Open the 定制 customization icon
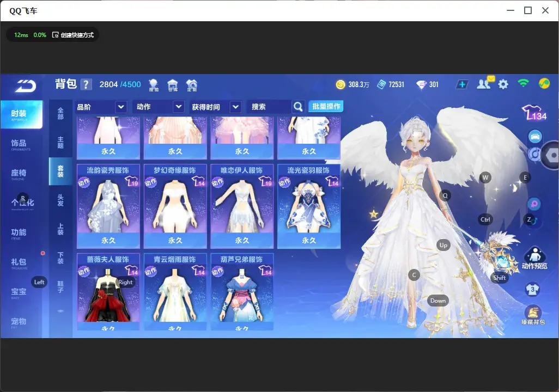The height and width of the screenshot is (392, 559). pos(192,85)
